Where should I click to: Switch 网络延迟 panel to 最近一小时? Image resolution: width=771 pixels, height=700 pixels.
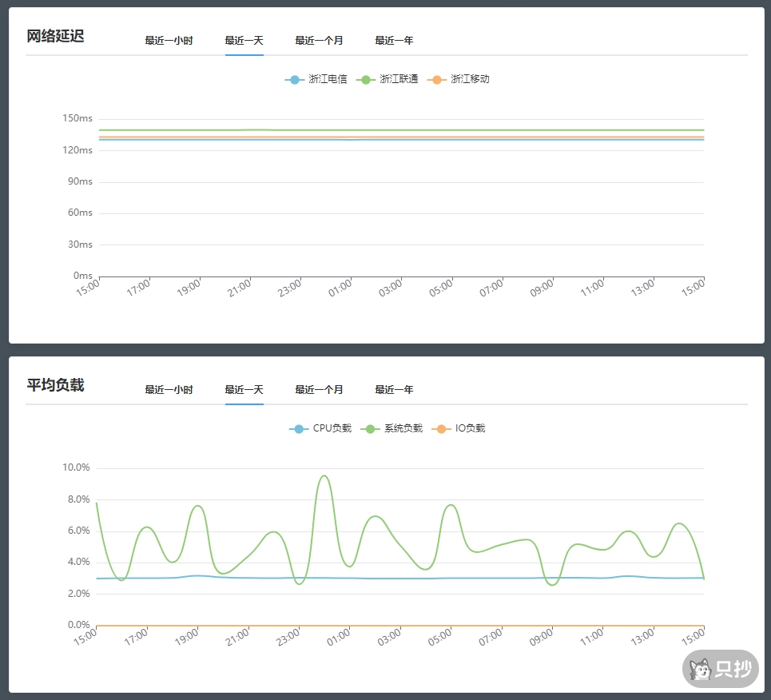pos(169,41)
